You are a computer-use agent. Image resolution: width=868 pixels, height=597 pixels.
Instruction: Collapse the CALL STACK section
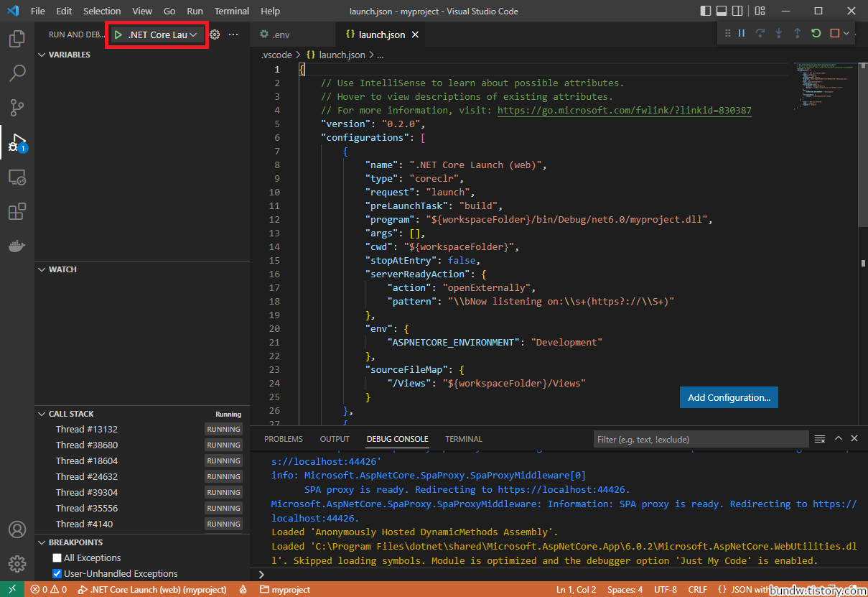(71, 414)
